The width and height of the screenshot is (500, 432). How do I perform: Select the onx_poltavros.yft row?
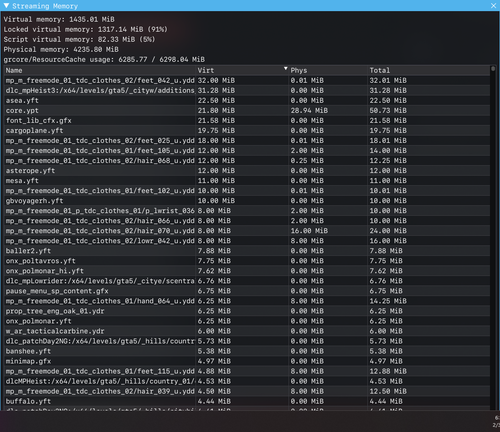point(247,261)
